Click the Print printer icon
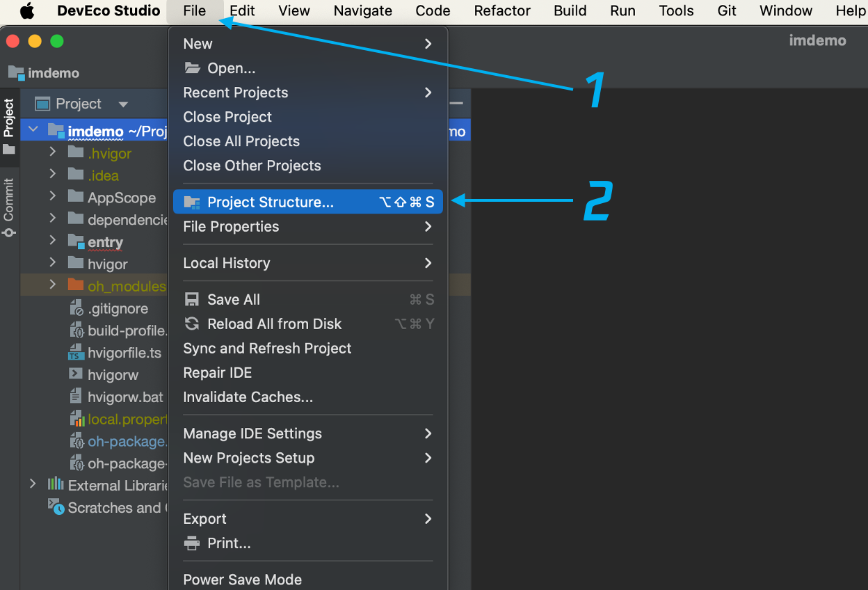 click(191, 543)
